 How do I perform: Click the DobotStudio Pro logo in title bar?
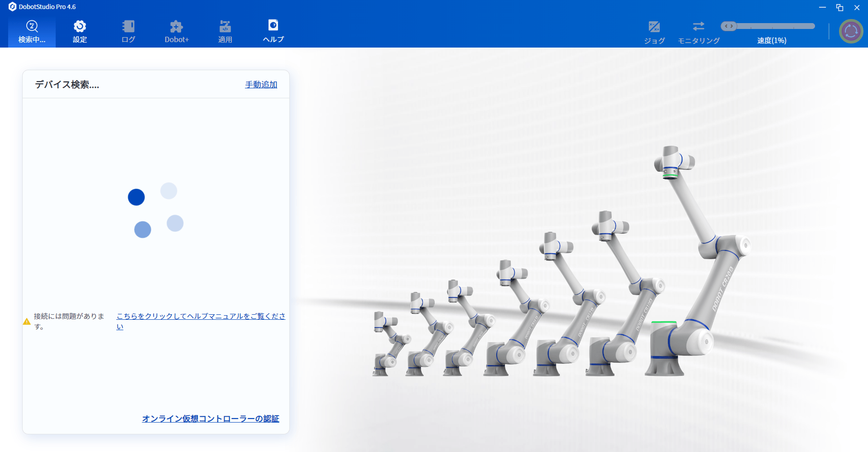12,7
